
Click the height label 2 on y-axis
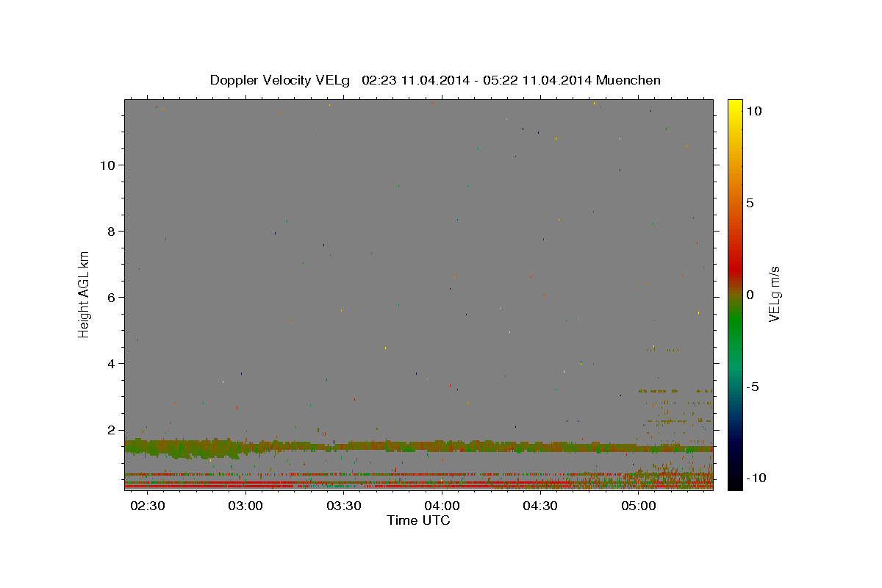pos(112,430)
